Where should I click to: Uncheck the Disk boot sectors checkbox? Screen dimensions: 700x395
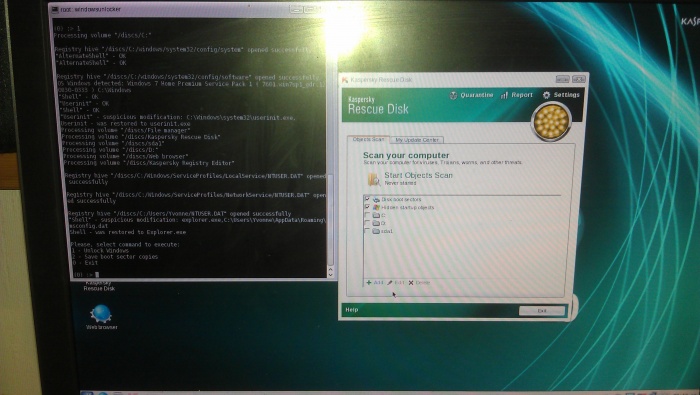[x=367, y=199]
